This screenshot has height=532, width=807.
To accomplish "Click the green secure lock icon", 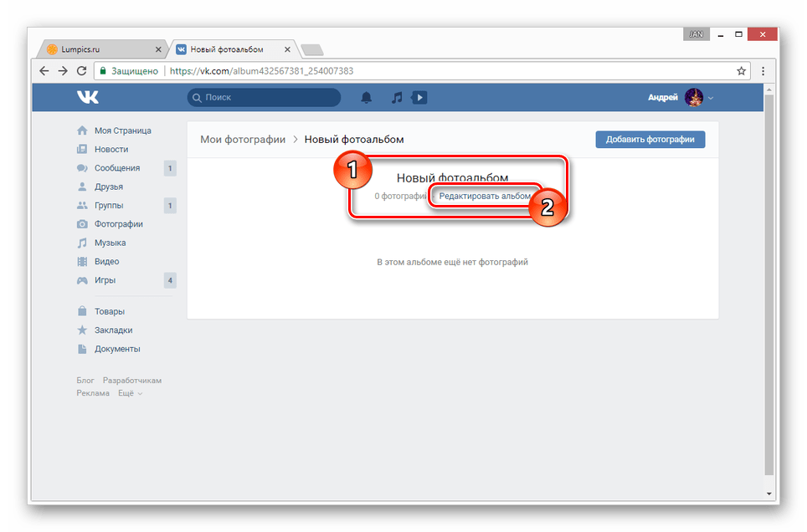I will [x=102, y=71].
